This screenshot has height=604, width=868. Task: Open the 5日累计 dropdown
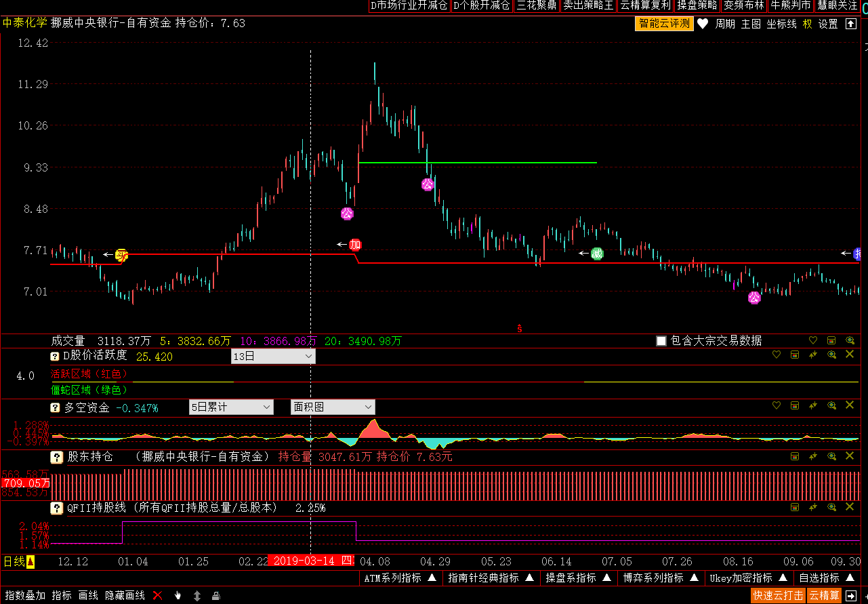click(231, 407)
